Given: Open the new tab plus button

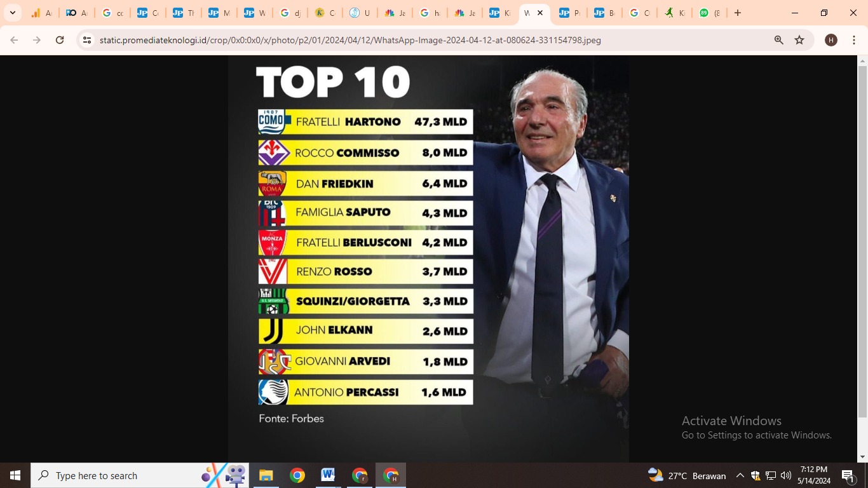Looking at the screenshot, I should [x=738, y=13].
